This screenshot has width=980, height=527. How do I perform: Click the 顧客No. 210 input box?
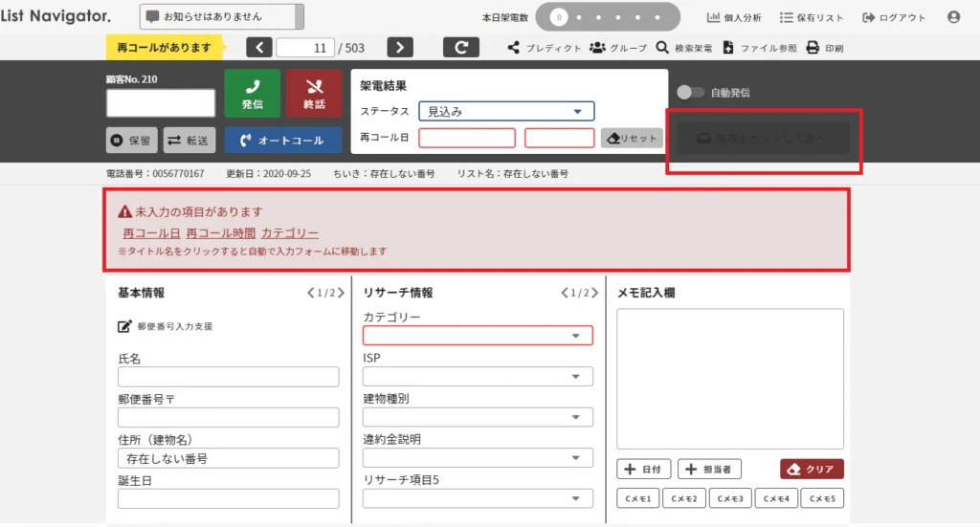[x=161, y=103]
